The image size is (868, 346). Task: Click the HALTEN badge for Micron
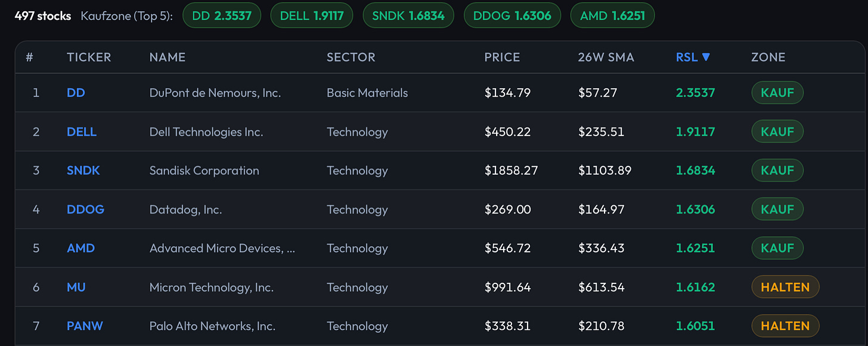pyautogui.click(x=786, y=287)
